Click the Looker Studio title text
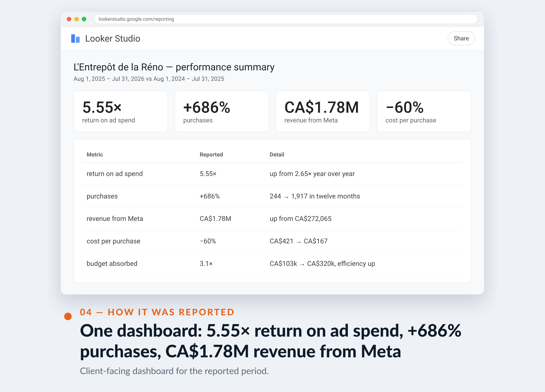Viewport: 545px width, 392px height. [x=113, y=38]
